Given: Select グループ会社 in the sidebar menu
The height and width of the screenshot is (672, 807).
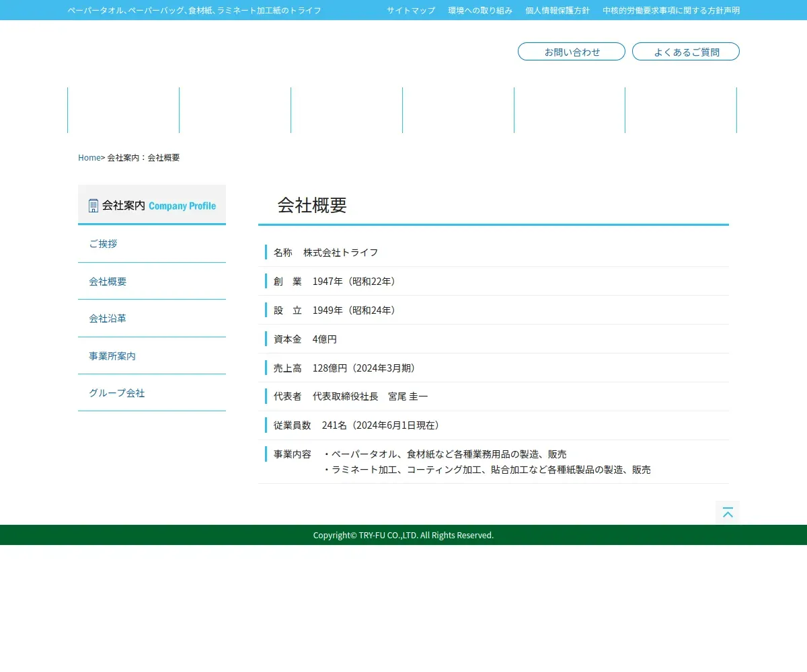Looking at the screenshot, I should 152,393.
